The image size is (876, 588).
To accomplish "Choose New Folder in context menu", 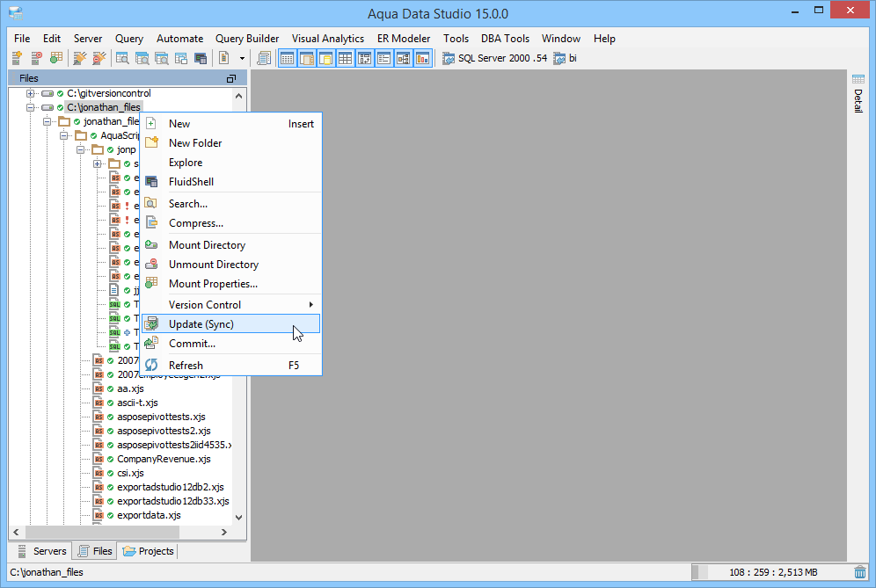I will click(x=230, y=143).
